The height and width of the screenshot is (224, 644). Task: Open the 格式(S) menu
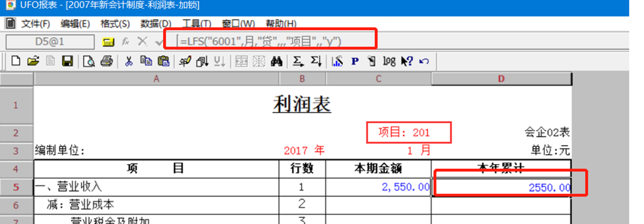(x=115, y=24)
